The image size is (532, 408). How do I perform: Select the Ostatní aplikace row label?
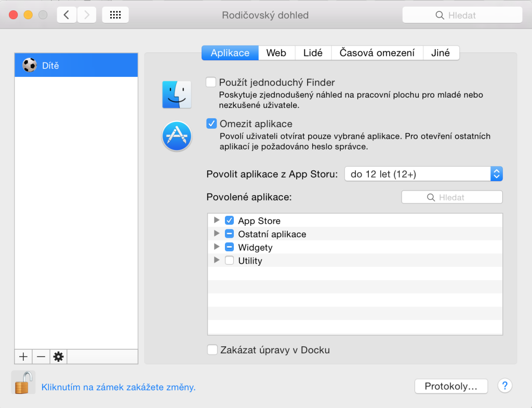pyautogui.click(x=272, y=234)
